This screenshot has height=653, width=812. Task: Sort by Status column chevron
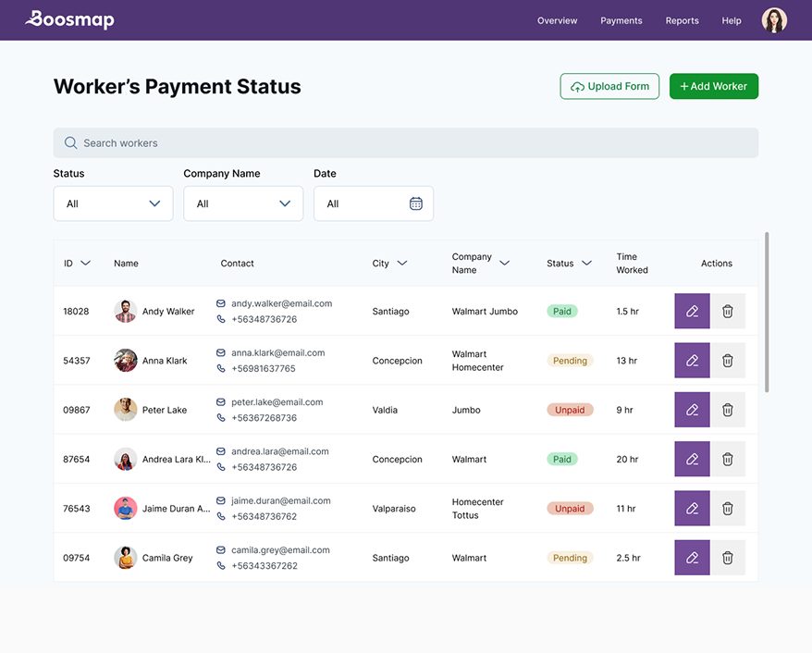tap(586, 263)
